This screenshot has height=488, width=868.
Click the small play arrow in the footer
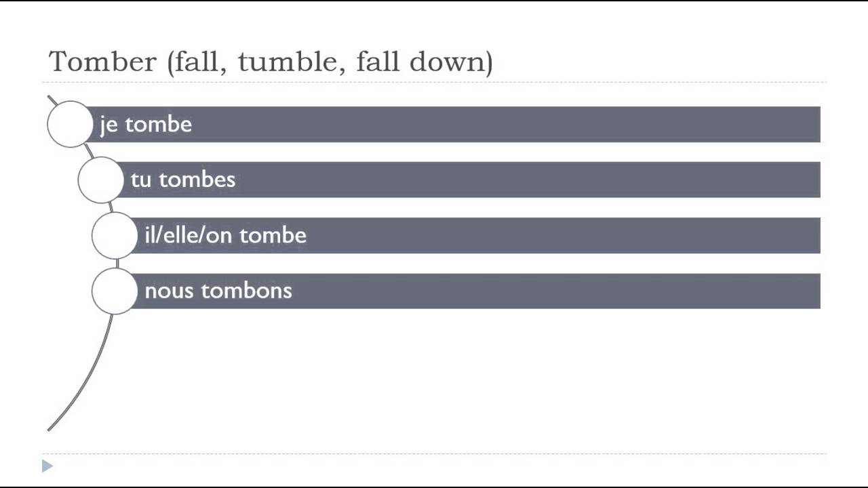(47, 466)
